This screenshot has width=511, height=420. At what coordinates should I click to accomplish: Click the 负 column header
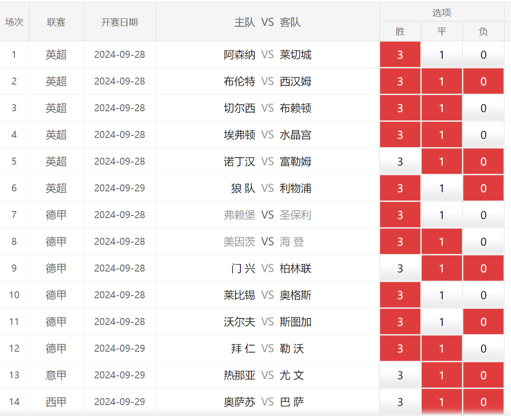click(483, 31)
